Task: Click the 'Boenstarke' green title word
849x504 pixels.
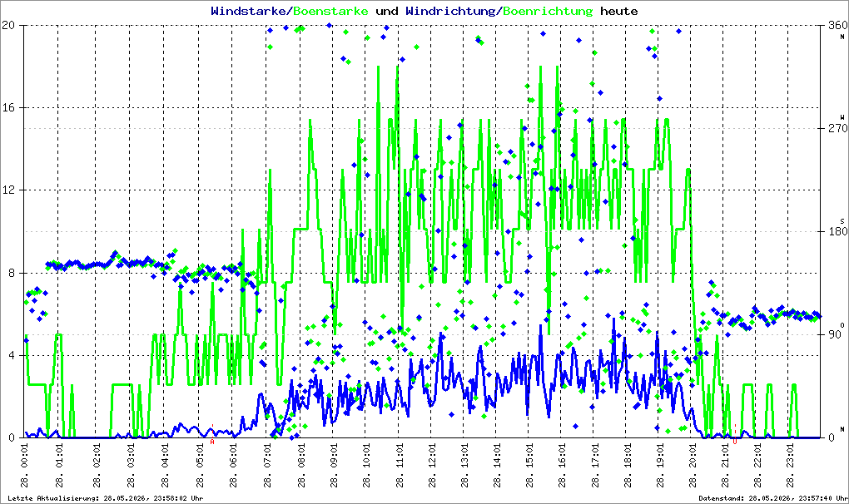Action: (330, 11)
